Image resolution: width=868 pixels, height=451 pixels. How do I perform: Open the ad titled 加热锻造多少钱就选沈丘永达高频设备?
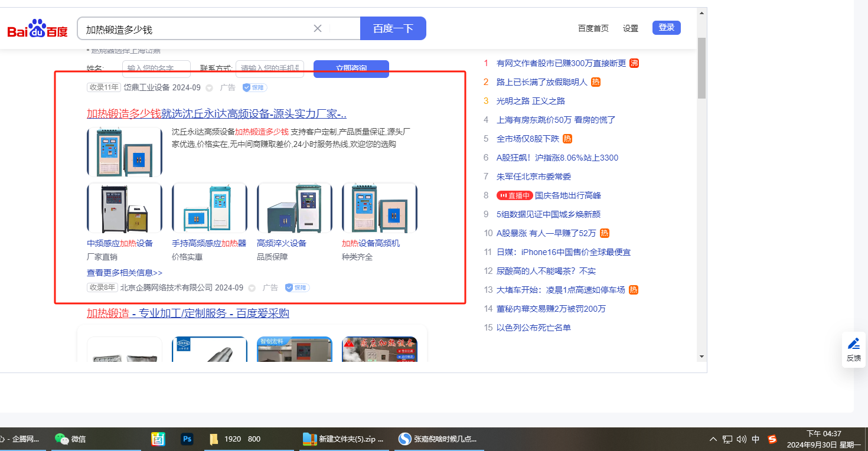click(217, 113)
